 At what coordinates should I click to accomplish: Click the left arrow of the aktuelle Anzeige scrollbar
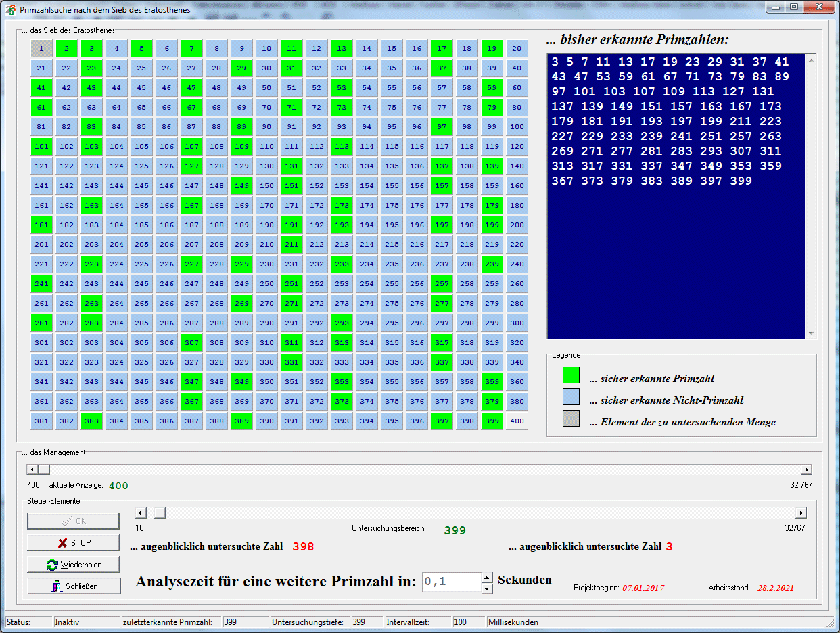32,469
